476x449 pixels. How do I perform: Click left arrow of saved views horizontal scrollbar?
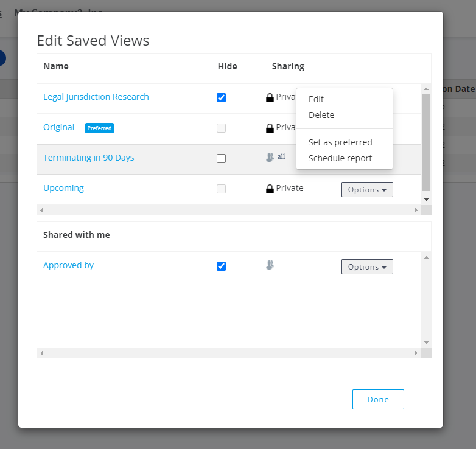click(41, 211)
